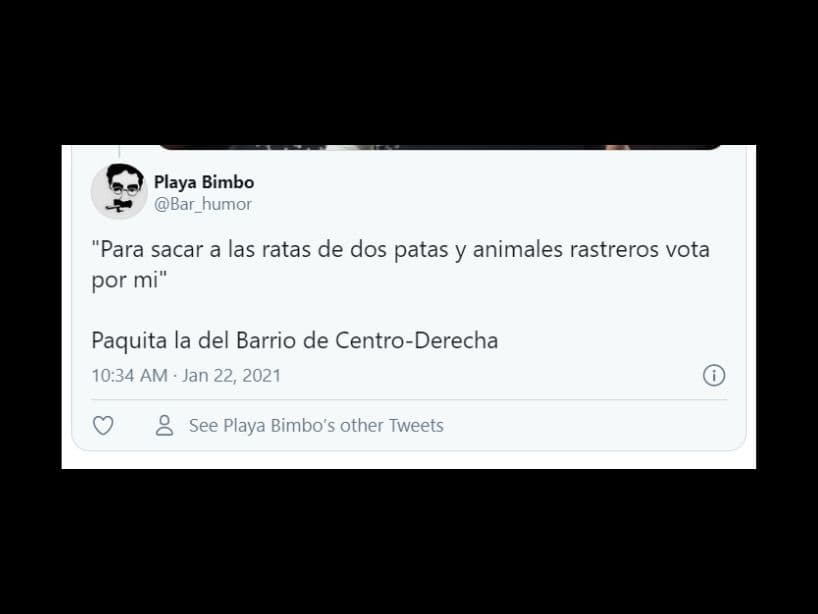818x614 pixels.
Task: Click the Paquita la del Barrio signature line
Action: tap(295, 341)
